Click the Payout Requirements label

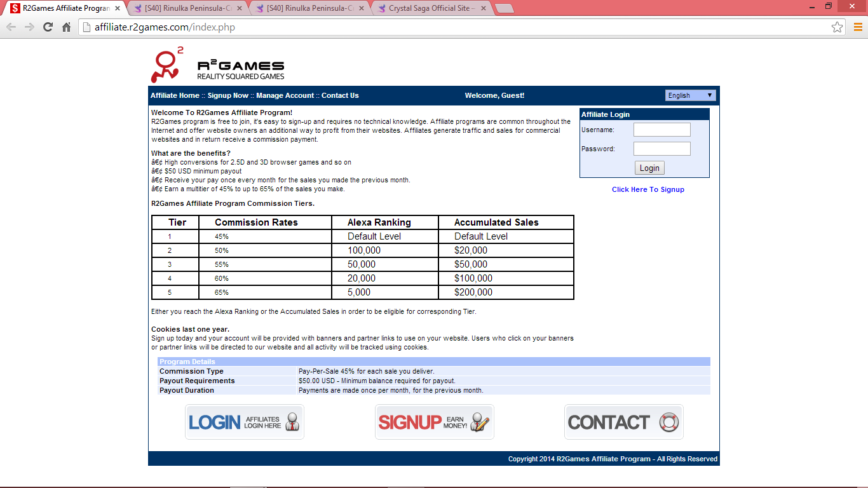[197, 381]
